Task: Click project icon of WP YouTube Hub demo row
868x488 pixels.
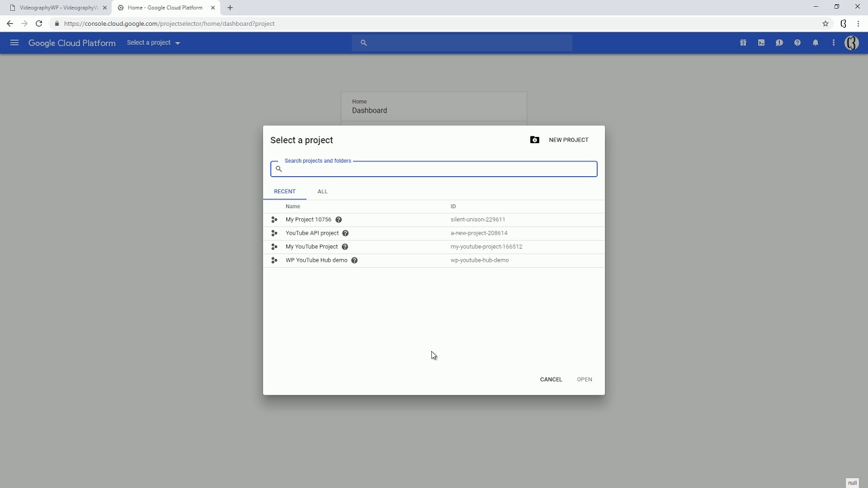Action: 274,260
